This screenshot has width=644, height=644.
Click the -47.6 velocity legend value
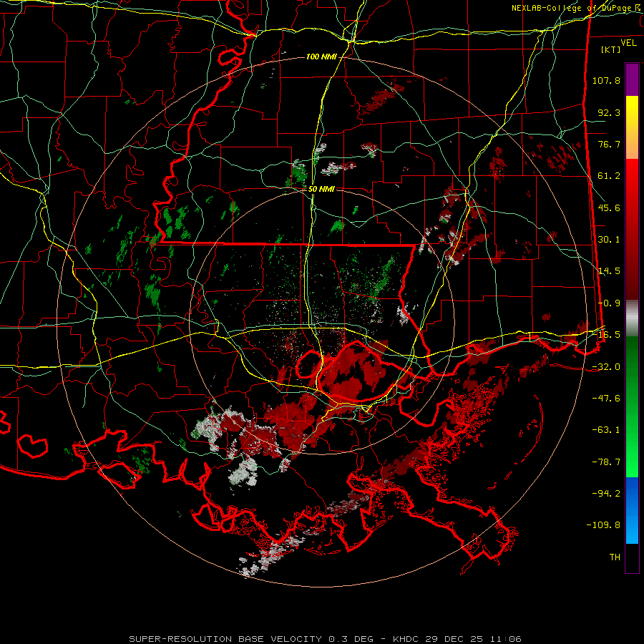[x=606, y=399]
